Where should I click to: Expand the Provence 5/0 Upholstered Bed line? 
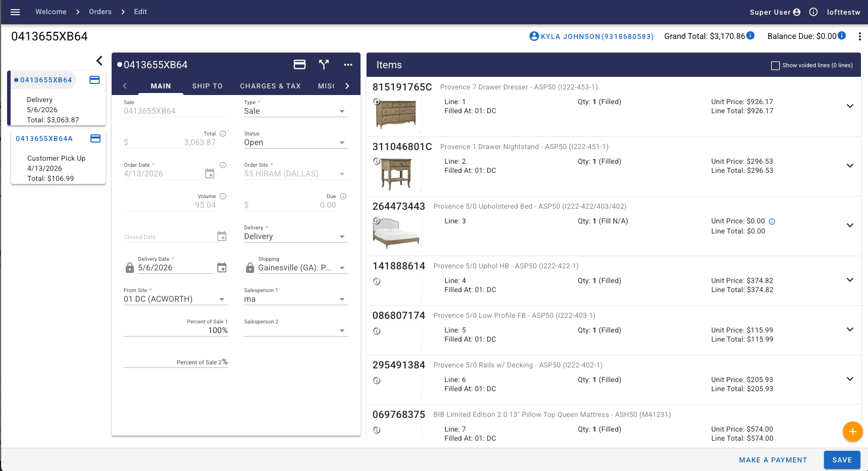[x=850, y=225]
